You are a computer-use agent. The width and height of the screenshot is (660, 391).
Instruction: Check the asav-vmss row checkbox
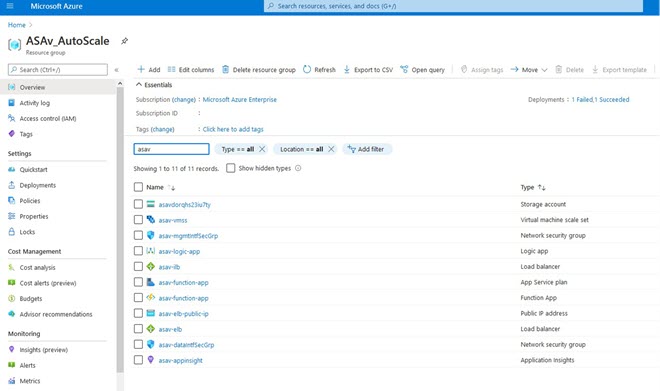tap(138, 220)
